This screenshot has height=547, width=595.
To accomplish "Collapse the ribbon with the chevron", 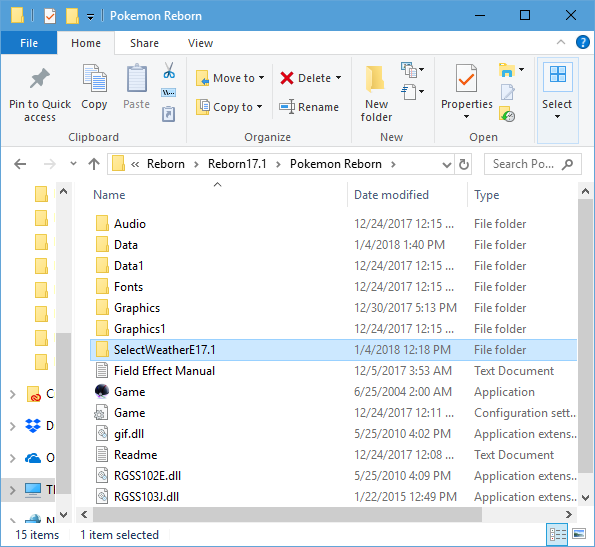I will [560, 42].
